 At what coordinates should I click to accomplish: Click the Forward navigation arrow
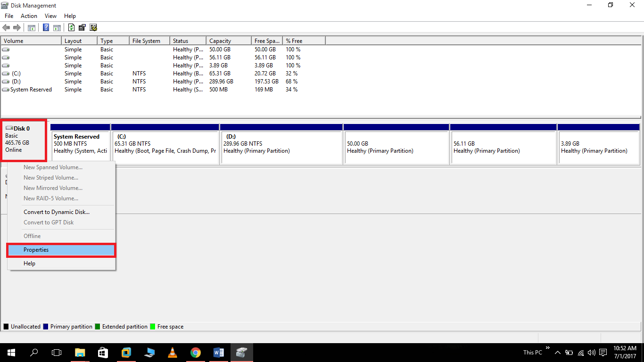[17, 27]
